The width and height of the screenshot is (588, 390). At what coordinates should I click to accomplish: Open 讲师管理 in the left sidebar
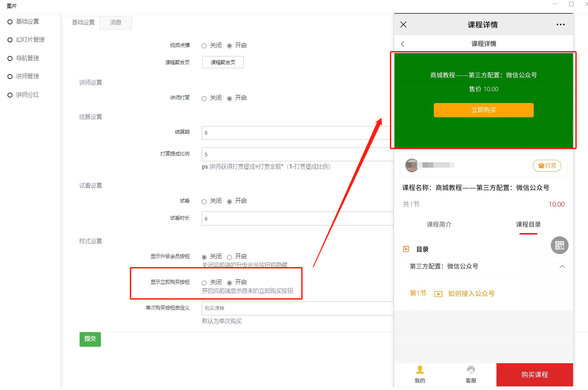[x=27, y=76]
